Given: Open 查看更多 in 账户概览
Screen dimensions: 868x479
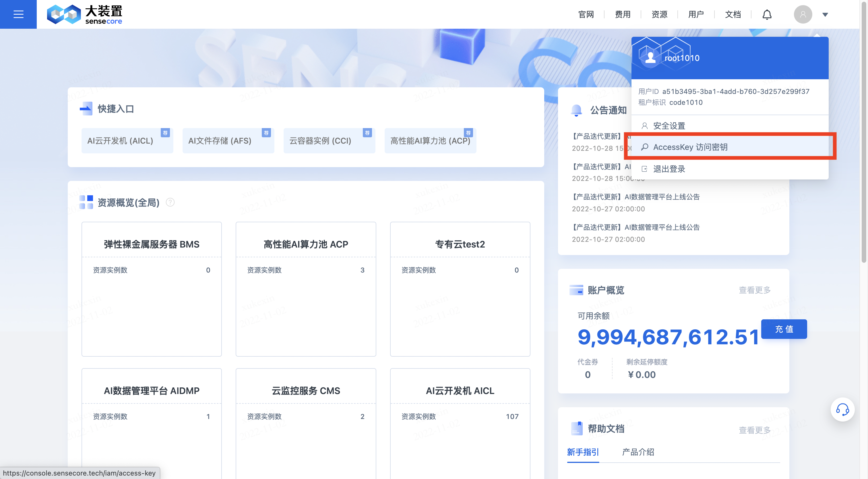Looking at the screenshot, I should 755,290.
